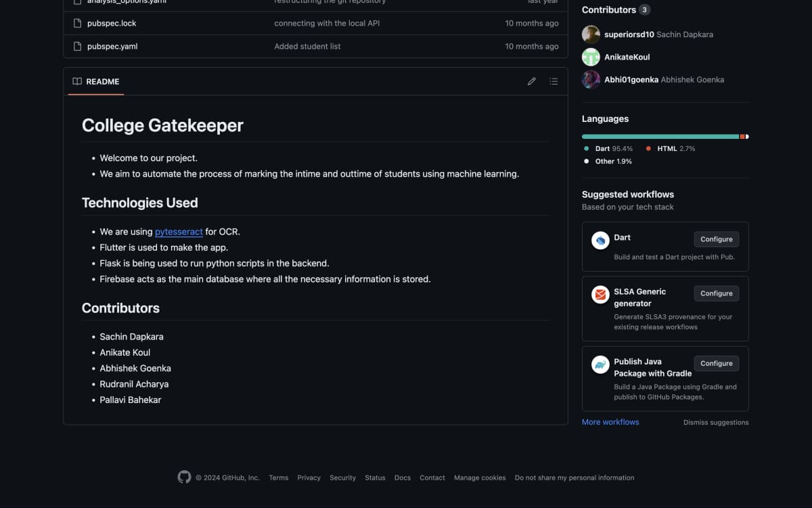Image resolution: width=812 pixels, height=508 pixels.
Task: Click AnikateKoul's green avatar
Action: [x=591, y=57]
